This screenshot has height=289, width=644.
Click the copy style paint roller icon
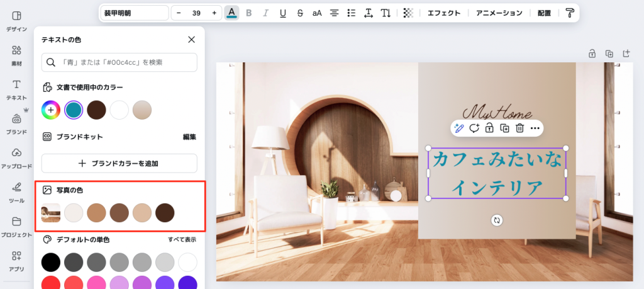(570, 13)
